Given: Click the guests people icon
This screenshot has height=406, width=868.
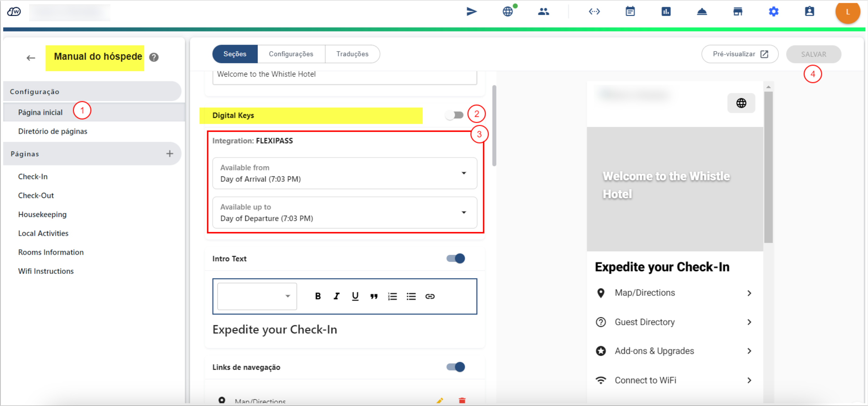Looking at the screenshot, I should 543,12.
